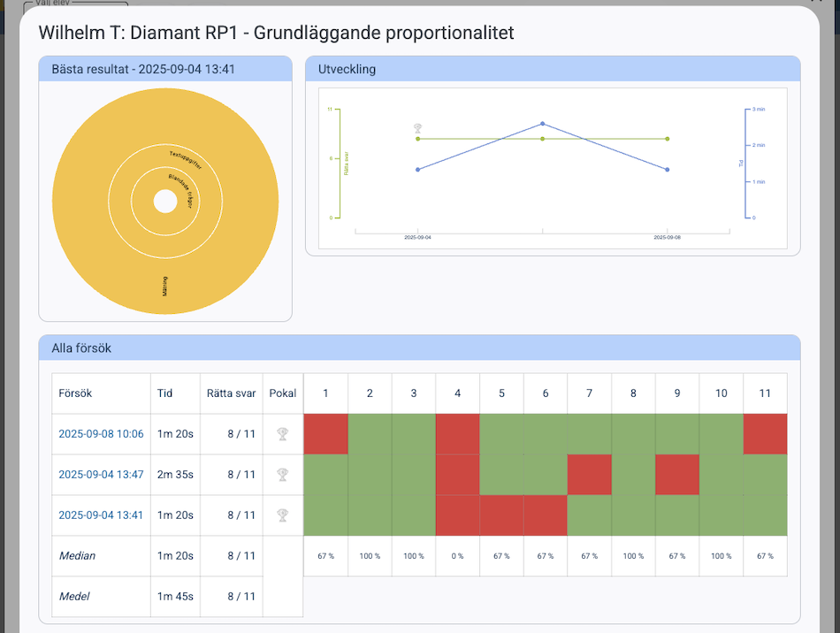Click the 0 % median cell
Screen dimensions: 840x633
click(x=457, y=556)
